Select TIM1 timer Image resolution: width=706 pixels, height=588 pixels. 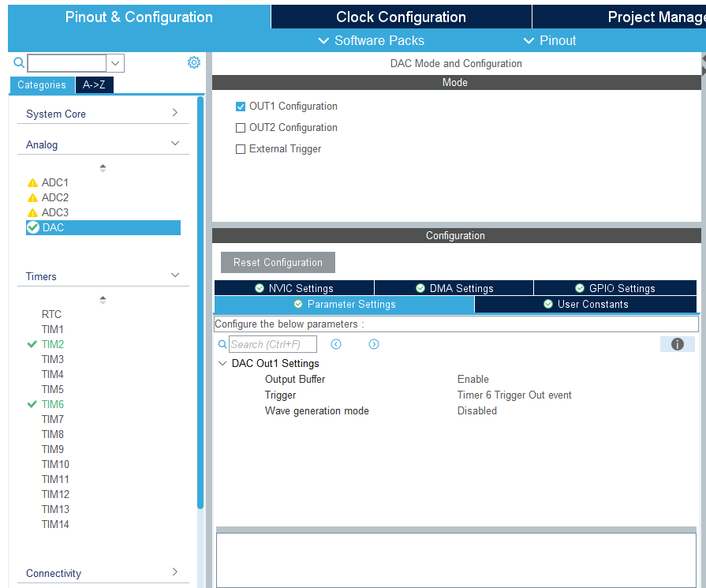click(x=53, y=329)
